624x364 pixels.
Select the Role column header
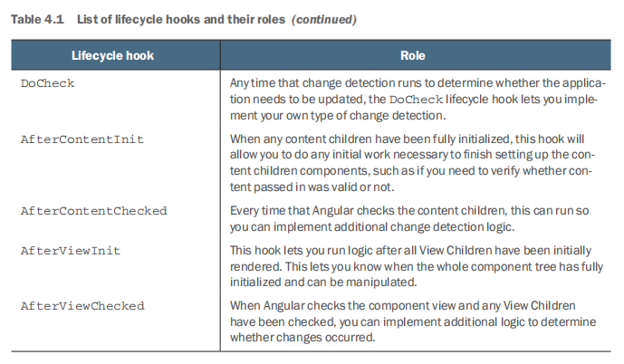[x=413, y=55]
